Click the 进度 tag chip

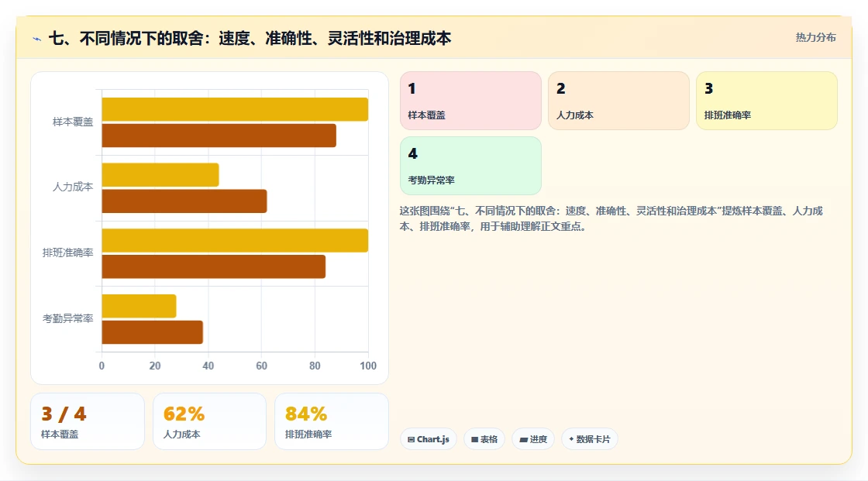coord(533,439)
